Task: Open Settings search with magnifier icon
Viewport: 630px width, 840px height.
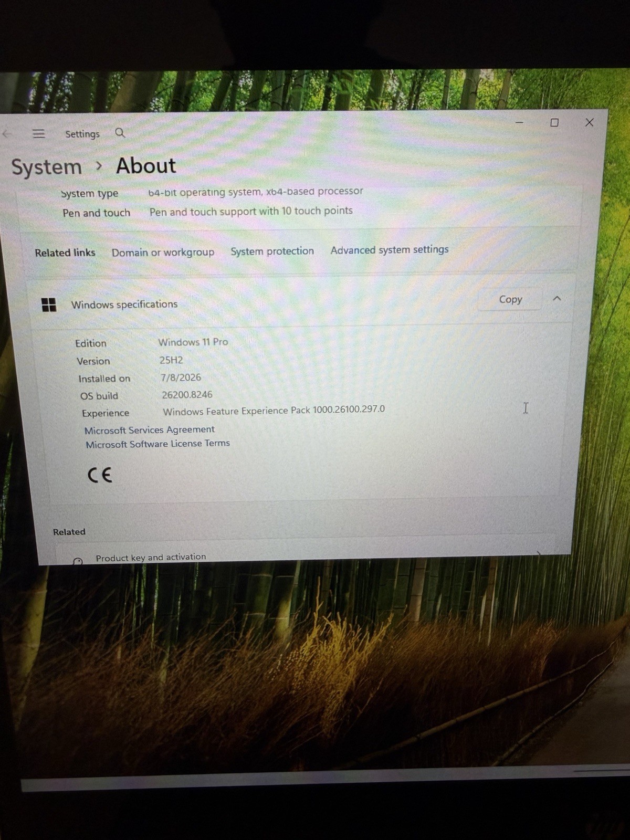Action: (120, 133)
